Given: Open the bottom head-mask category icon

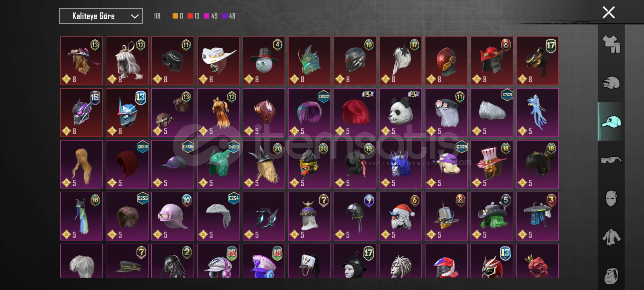Looking at the screenshot, I should 611,276.
